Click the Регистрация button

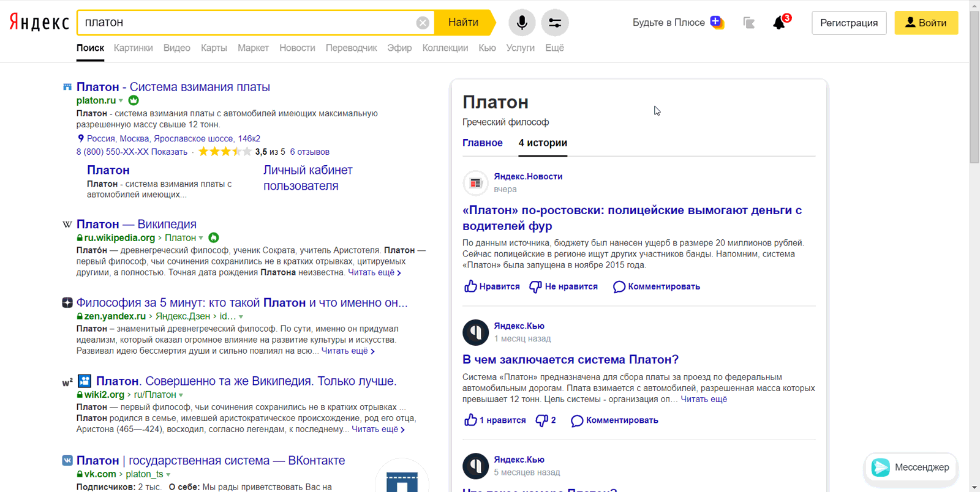tap(849, 23)
